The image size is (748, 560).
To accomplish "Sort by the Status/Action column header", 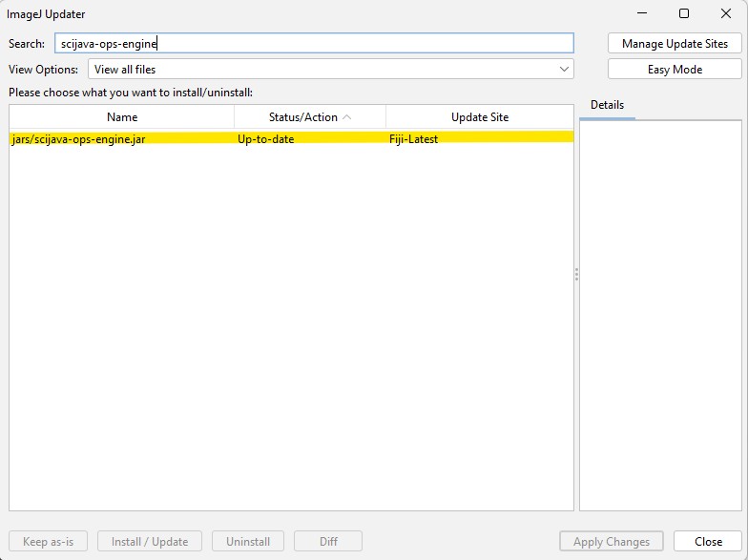I will 302,116.
